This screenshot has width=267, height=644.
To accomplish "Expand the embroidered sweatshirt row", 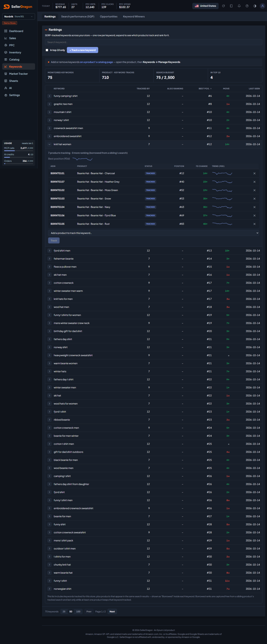I will (x=49, y=136).
